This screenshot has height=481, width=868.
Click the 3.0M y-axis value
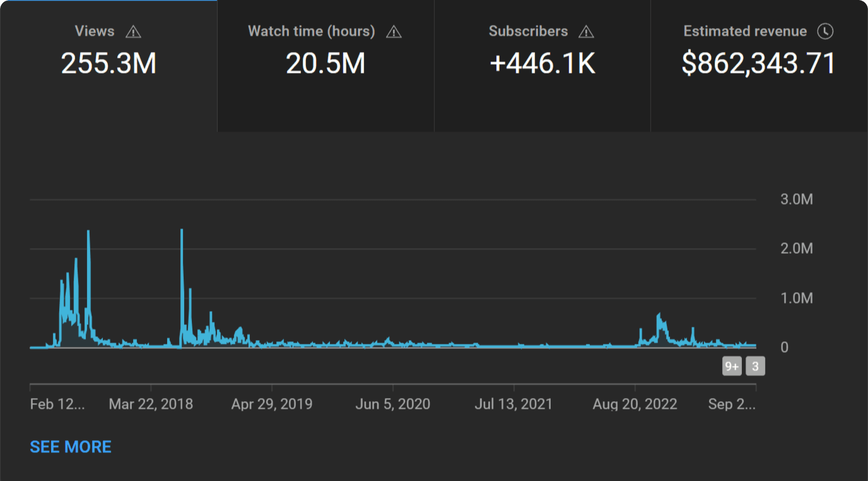tap(797, 199)
